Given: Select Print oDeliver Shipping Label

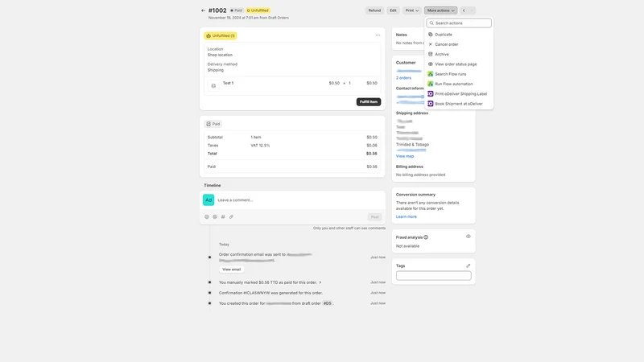Looking at the screenshot, I should coord(459,93).
